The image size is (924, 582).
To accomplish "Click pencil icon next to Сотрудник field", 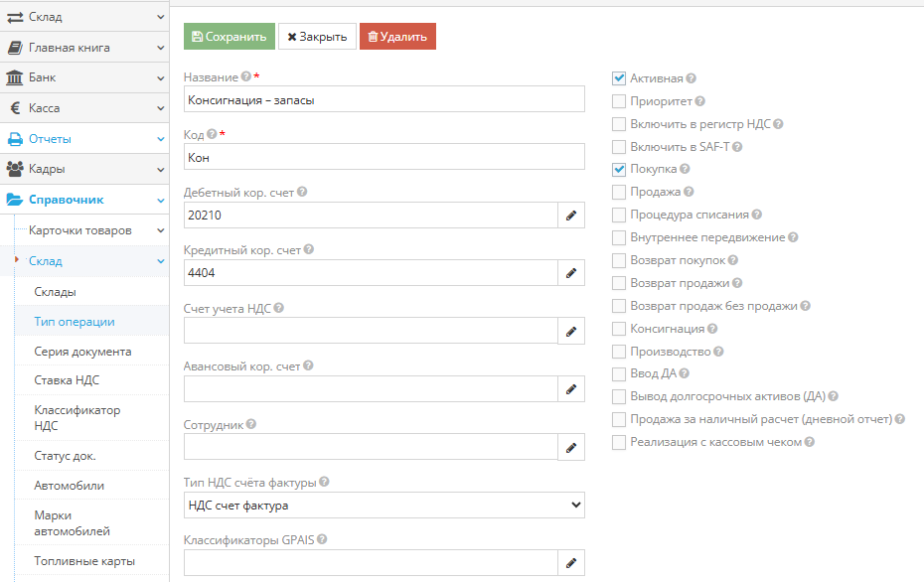I will point(570,448).
